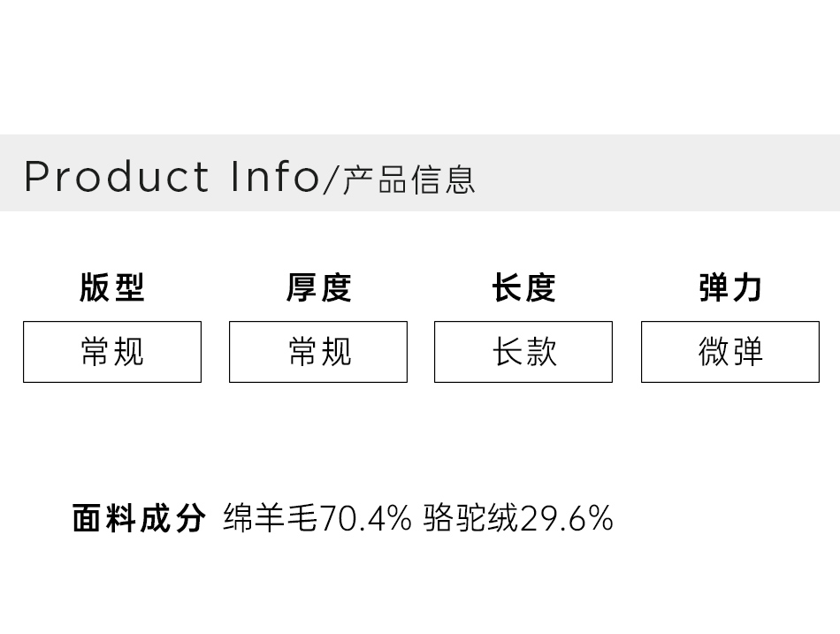Image resolution: width=840 pixels, height=634 pixels.
Task: Click the slash separator in the header
Action: click(x=332, y=179)
